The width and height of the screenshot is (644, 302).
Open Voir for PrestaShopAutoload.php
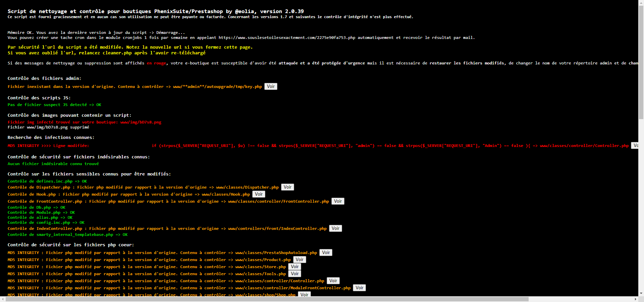(326, 253)
